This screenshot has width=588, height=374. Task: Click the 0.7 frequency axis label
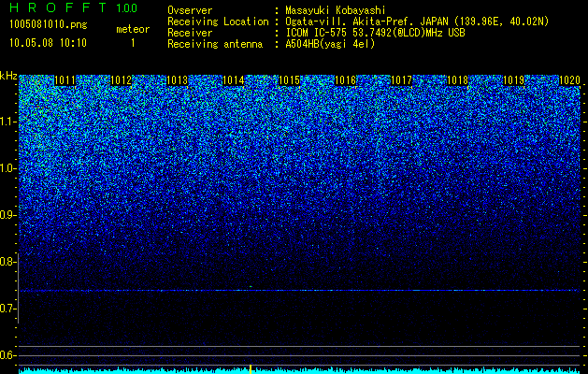7,309
